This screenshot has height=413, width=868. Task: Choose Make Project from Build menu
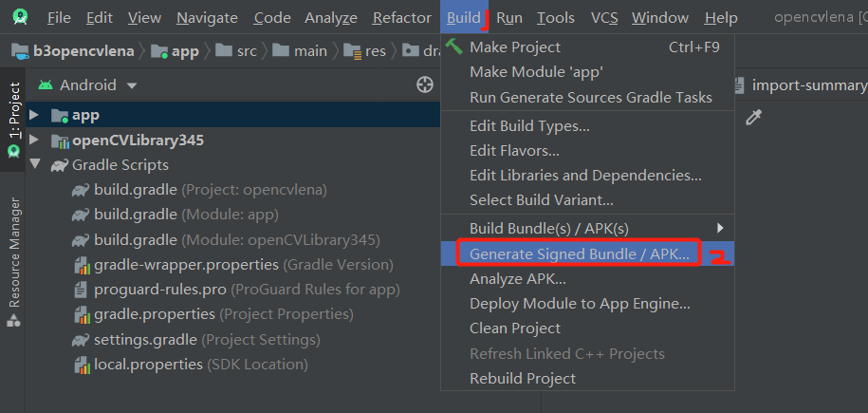pyautogui.click(x=588, y=47)
